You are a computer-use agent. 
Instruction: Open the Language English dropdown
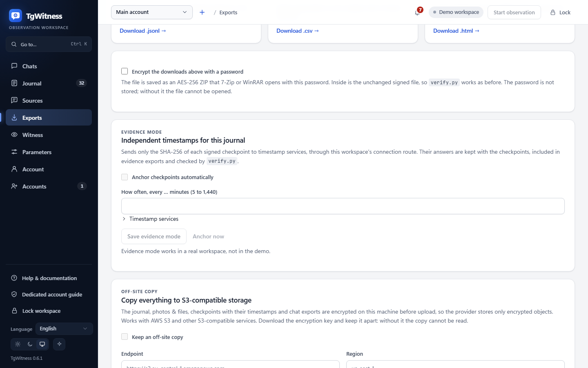coord(64,329)
